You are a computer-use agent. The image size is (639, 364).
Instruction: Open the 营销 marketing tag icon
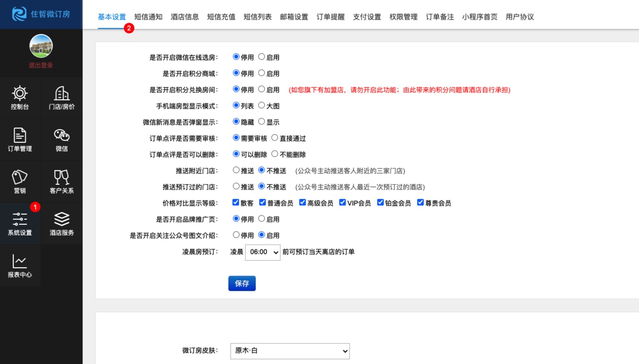[20, 178]
